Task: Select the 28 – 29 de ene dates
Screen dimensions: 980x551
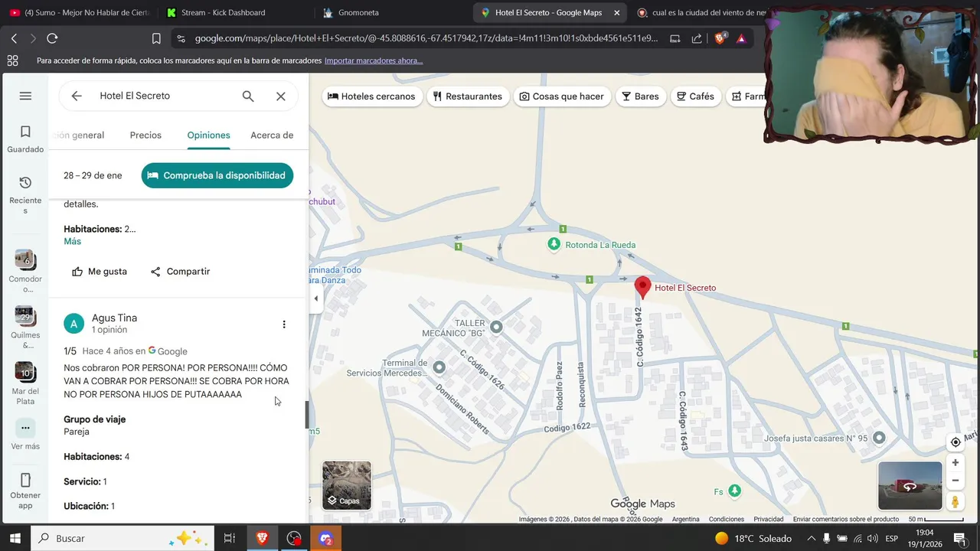Action: coord(93,175)
